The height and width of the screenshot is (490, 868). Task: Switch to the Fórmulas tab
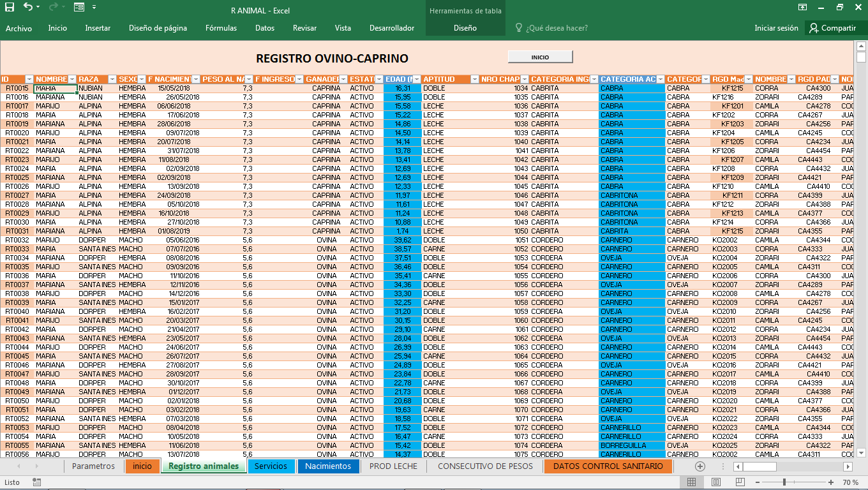221,28
